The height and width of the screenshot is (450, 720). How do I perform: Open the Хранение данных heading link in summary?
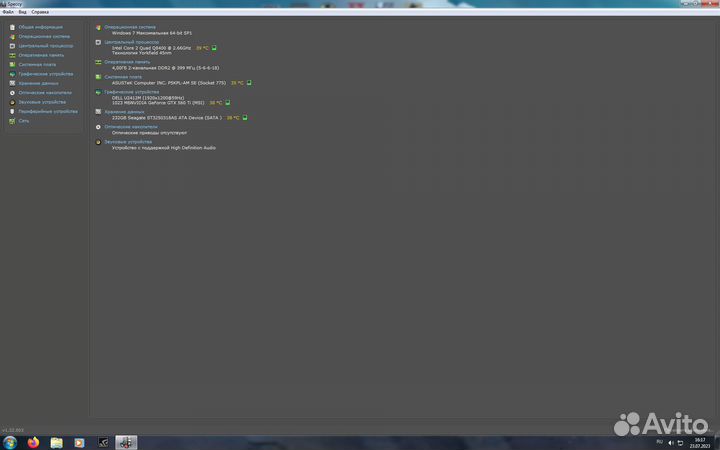point(124,112)
